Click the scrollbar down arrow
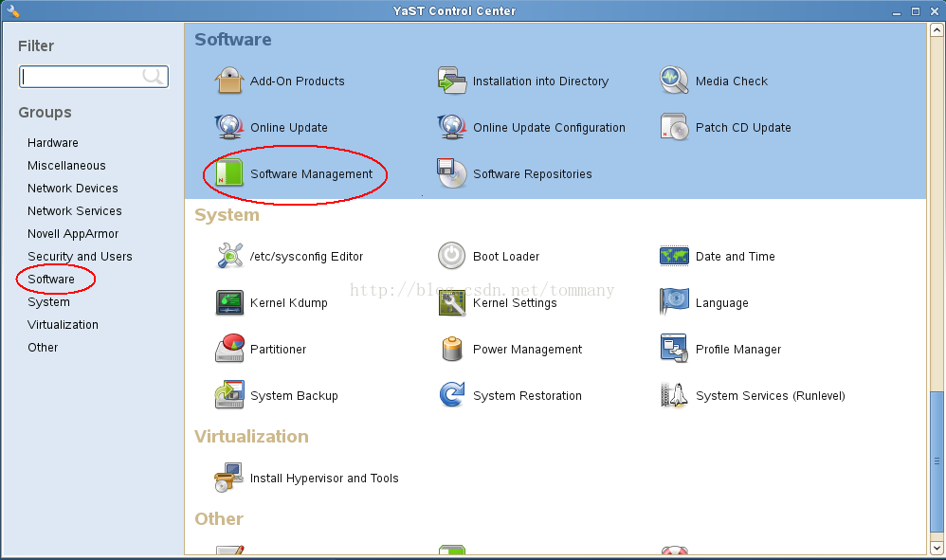946x560 pixels. (x=937, y=548)
